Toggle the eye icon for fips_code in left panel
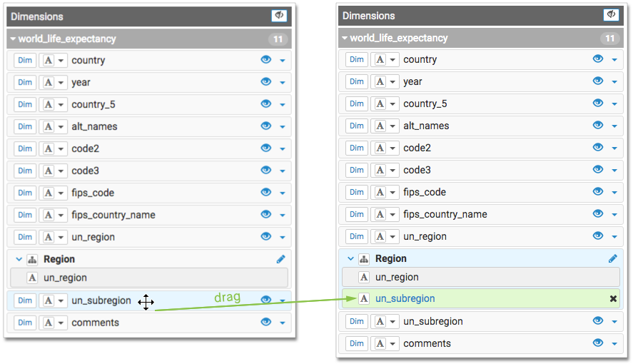This screenshot has width=633, height=364. coord(266,193)
